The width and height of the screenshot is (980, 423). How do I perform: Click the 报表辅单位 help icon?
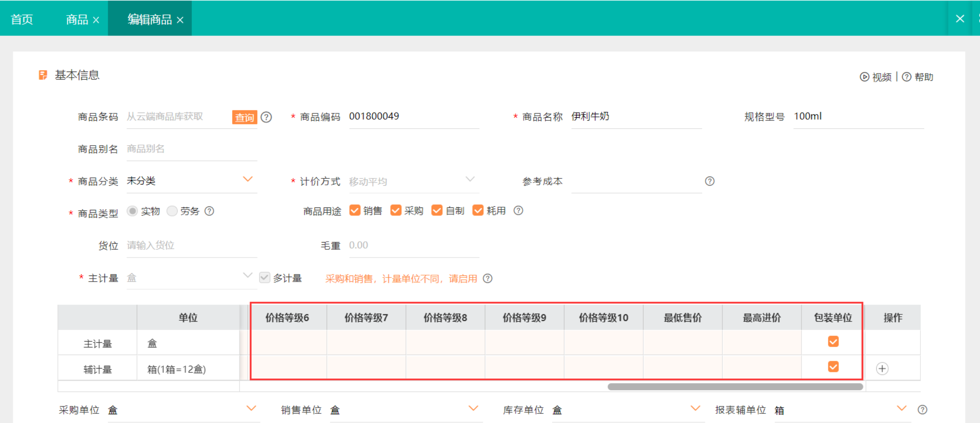pyautogui.click(x=922, y=409)
